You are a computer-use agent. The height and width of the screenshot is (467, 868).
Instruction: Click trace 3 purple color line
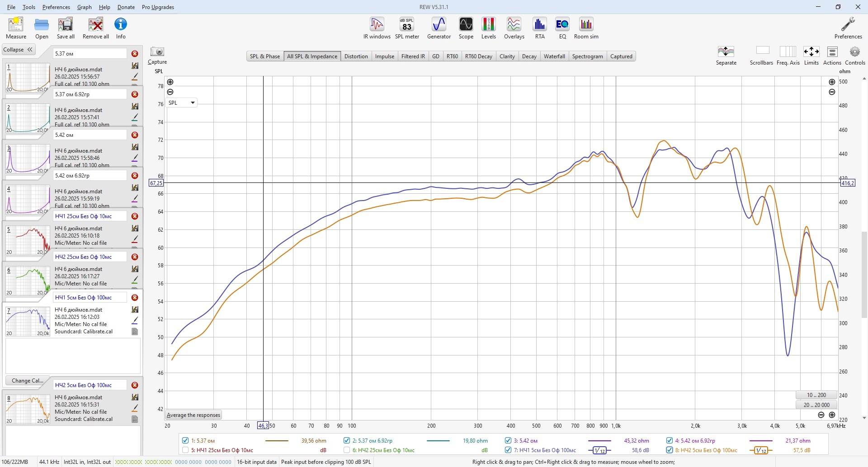tap(599, 441)
